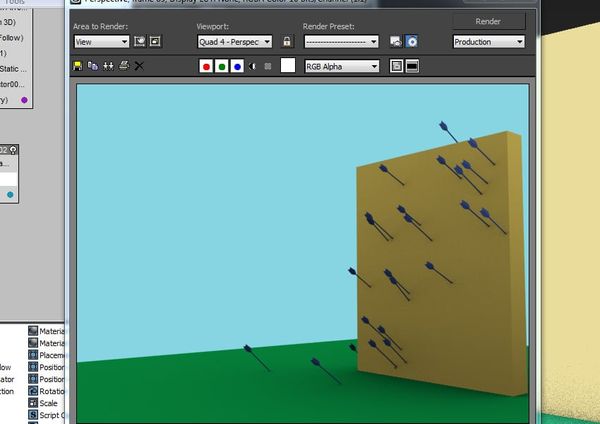Open the Area to Render dropdown

101,42
